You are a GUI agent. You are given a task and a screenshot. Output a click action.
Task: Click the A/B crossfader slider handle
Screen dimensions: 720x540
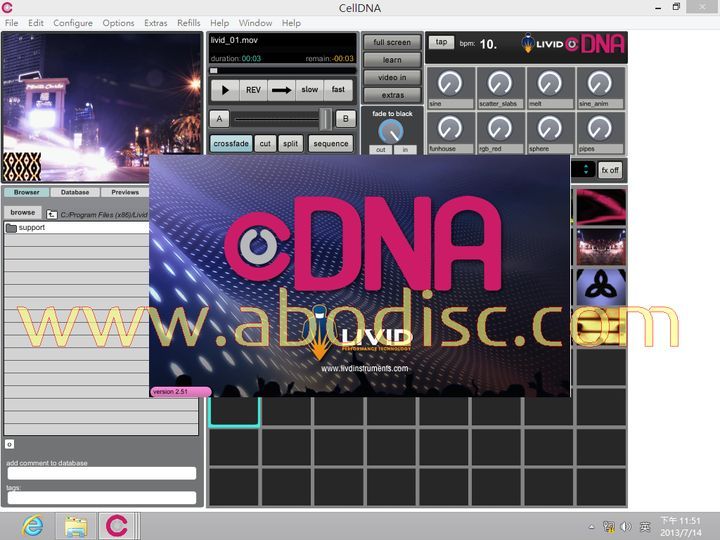pyautogui.click(x=324, y=119)
